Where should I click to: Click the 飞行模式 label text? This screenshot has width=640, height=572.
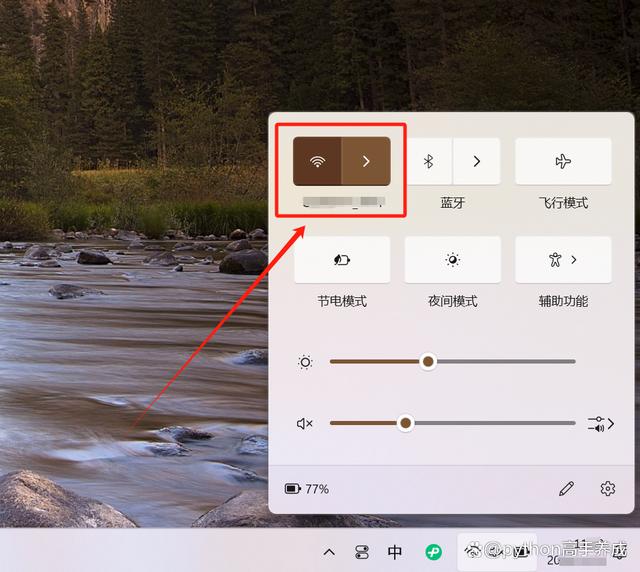click(563, 203)
